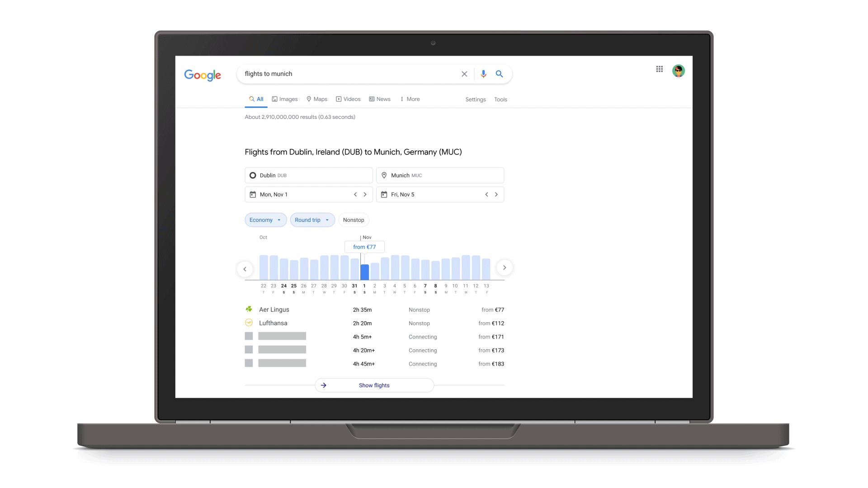
Task: Toggle the Nonstop filter button
Action: [354, 220]
